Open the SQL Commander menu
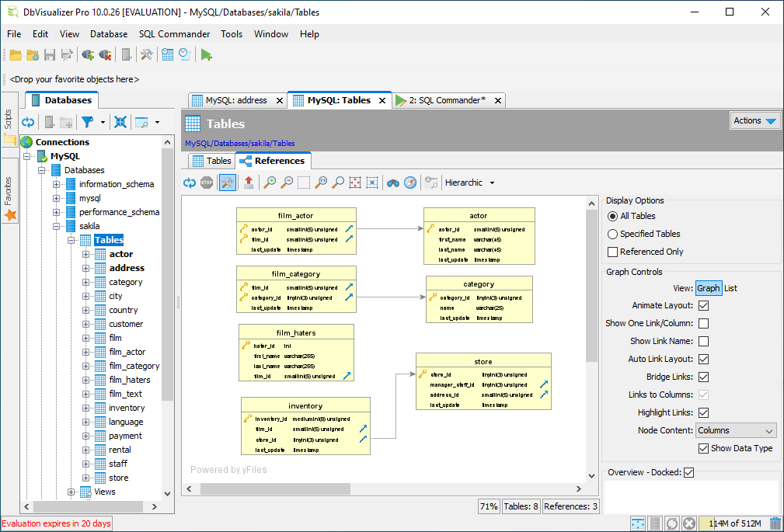Viewport: 784px width, 532px height. (174, 34)
